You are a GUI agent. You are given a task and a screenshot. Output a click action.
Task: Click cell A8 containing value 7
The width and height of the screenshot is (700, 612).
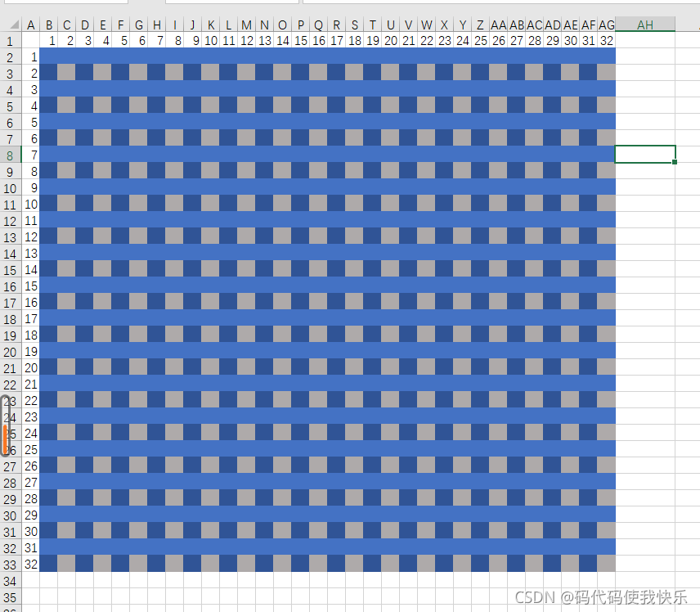click(x=30, y=155)
